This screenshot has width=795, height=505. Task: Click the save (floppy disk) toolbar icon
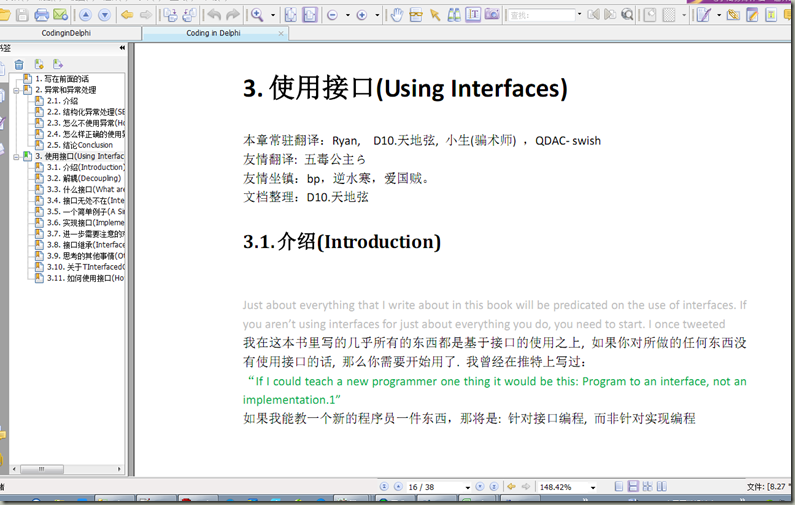[22, 15]
